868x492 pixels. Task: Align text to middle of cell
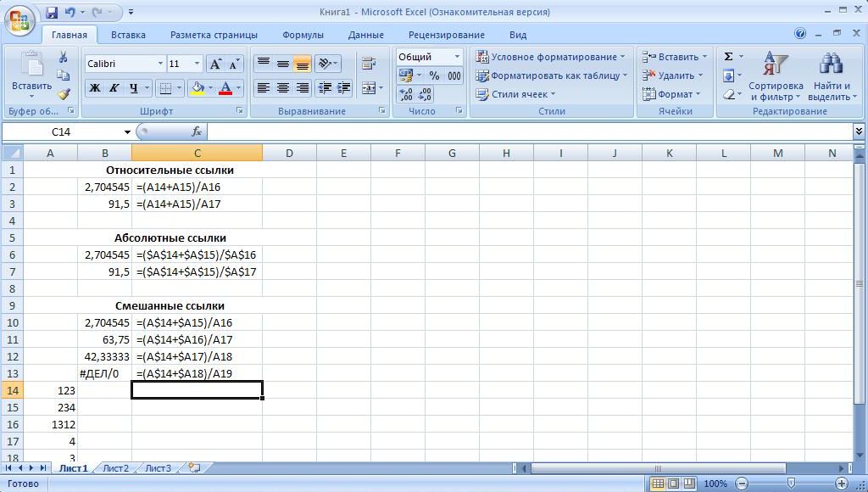(283, 63)
